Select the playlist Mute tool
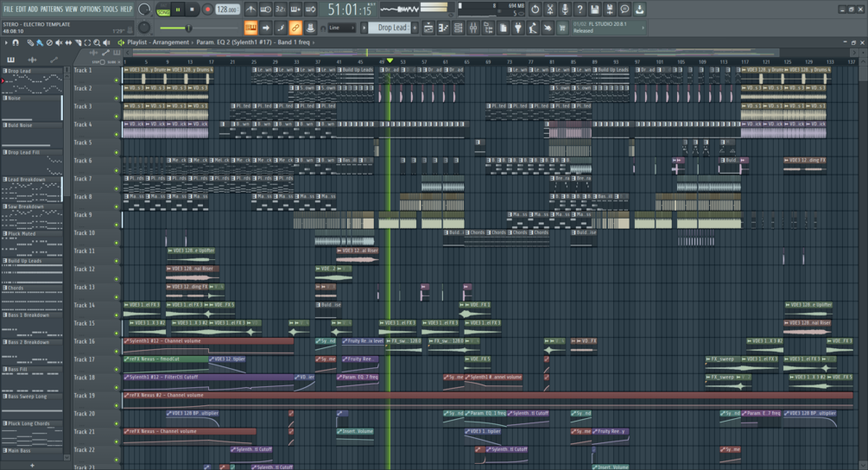 (x=59, y=42)
